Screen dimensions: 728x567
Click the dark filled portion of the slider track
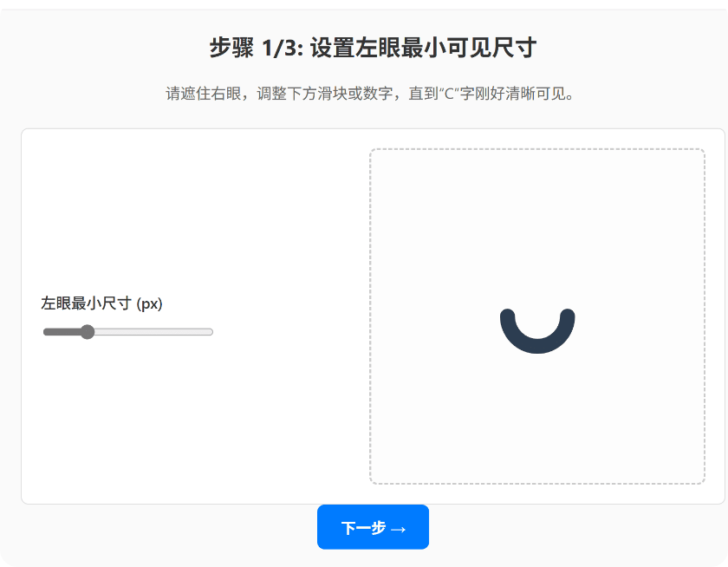click(x=62, y=332)
